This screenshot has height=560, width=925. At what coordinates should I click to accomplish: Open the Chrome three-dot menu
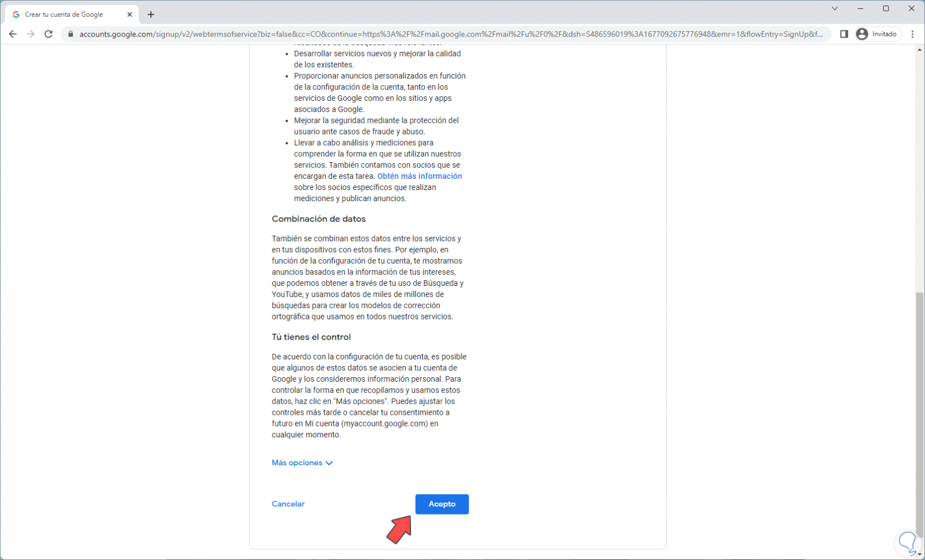click(x=913, y=34)
